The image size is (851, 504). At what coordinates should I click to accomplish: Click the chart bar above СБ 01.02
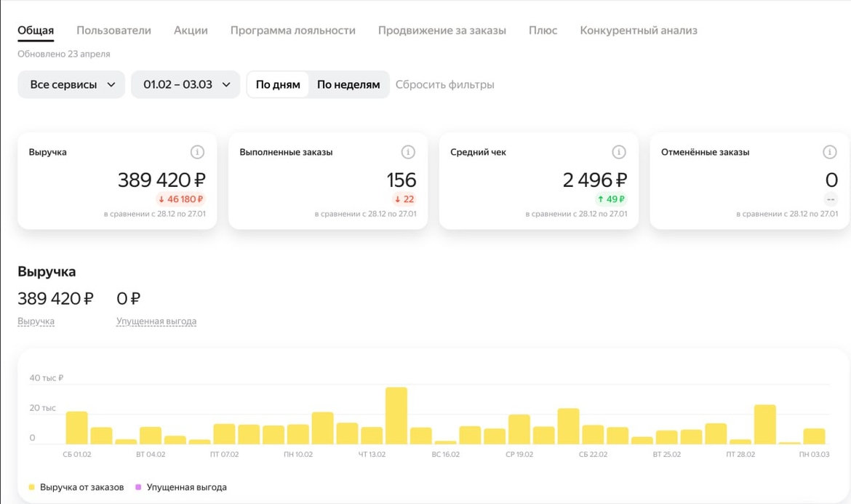tap(76, 428)
